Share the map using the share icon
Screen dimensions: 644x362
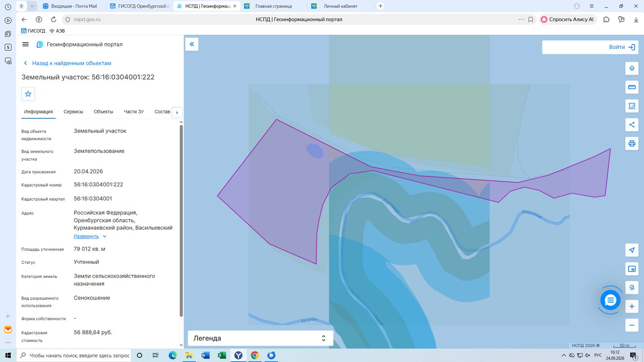[632, 125]
